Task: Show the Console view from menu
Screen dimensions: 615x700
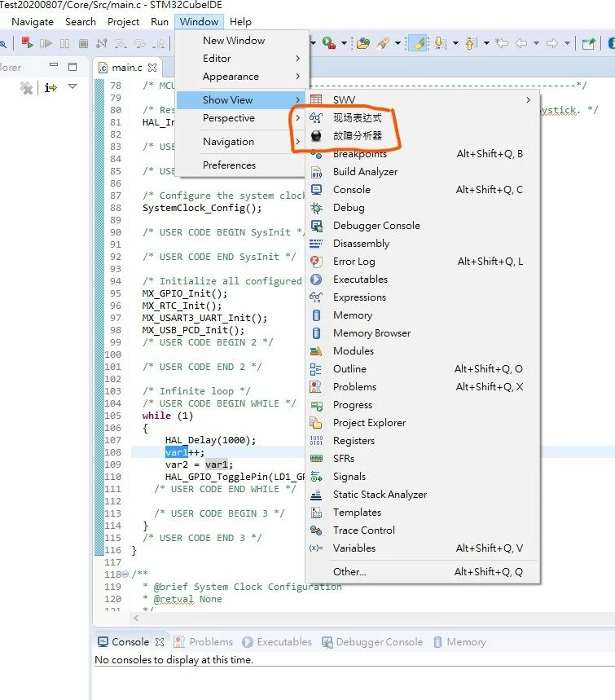Action: pos(422,190)
